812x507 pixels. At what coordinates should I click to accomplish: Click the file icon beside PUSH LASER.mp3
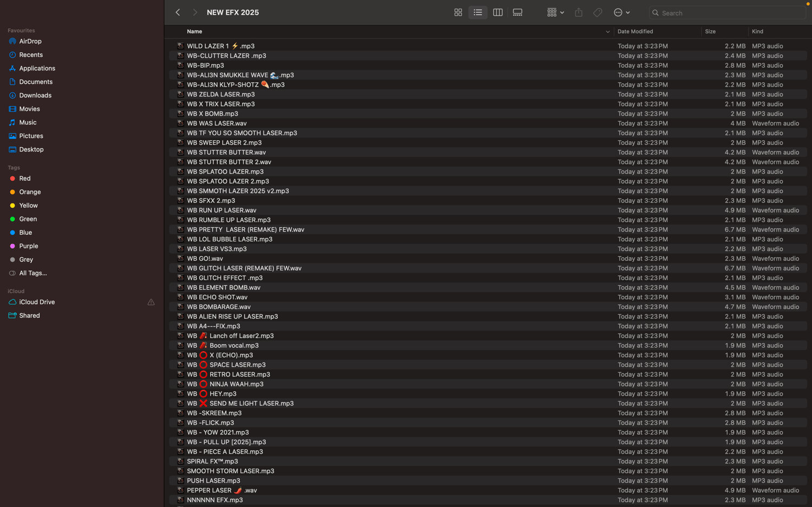point(180,480)
